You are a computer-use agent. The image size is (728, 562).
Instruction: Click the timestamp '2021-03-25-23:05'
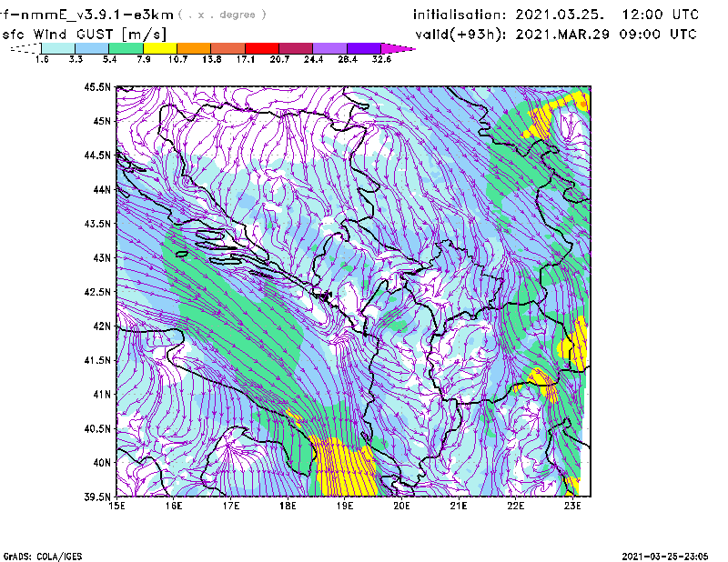pos(665,557)
